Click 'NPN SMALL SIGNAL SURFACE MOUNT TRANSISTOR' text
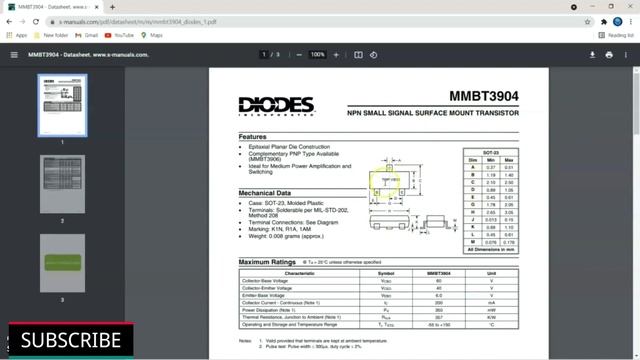This screenshot has height=360, width=640. click(x=433, y=113)
